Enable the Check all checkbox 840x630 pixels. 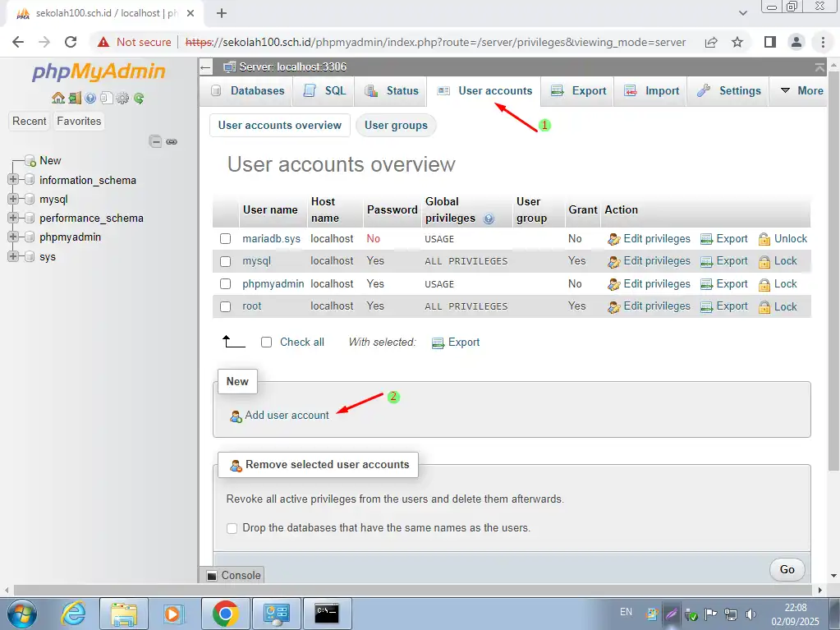[x=266, y=343]
